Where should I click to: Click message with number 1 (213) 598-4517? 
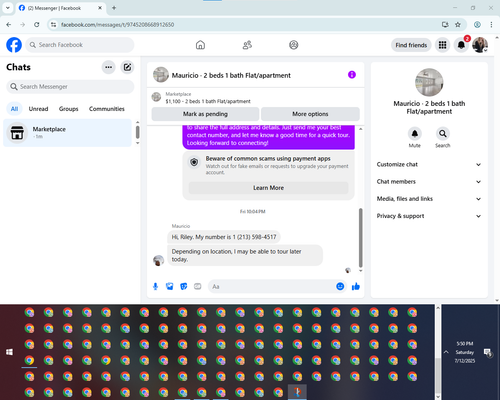(224, 237)
